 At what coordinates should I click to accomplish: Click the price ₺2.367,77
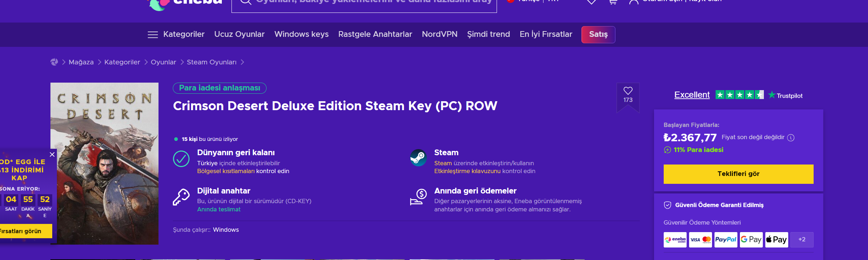[x=690, y=138]
